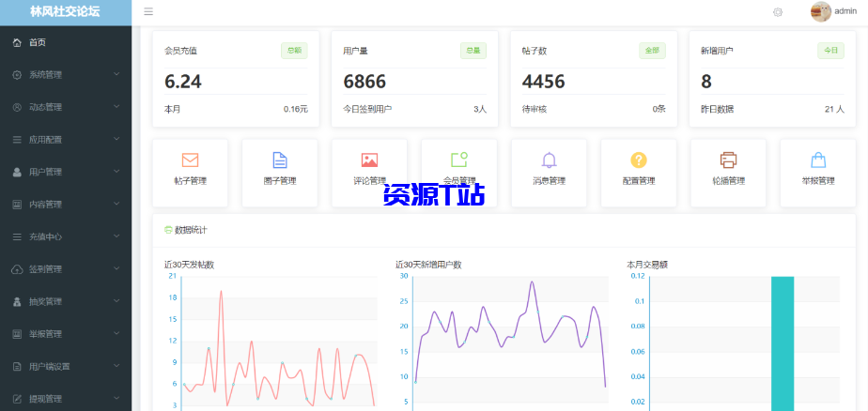Click the admin avatar picture
Viewport: 868px width, 411px height.
pos(821,11)
